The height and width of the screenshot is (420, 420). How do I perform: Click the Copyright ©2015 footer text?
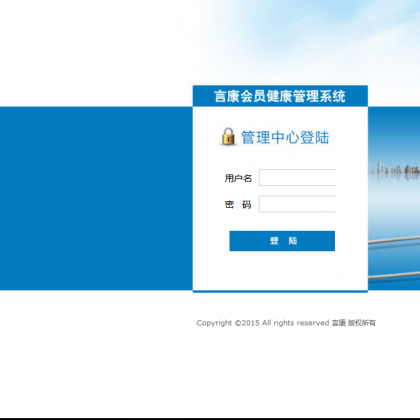(228, 323)
